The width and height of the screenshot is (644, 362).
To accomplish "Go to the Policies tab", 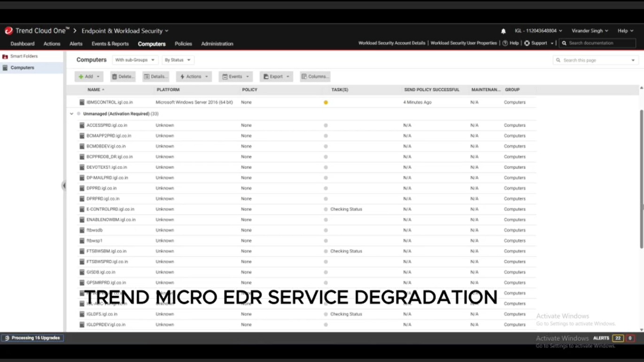I will tap(183, 44).
